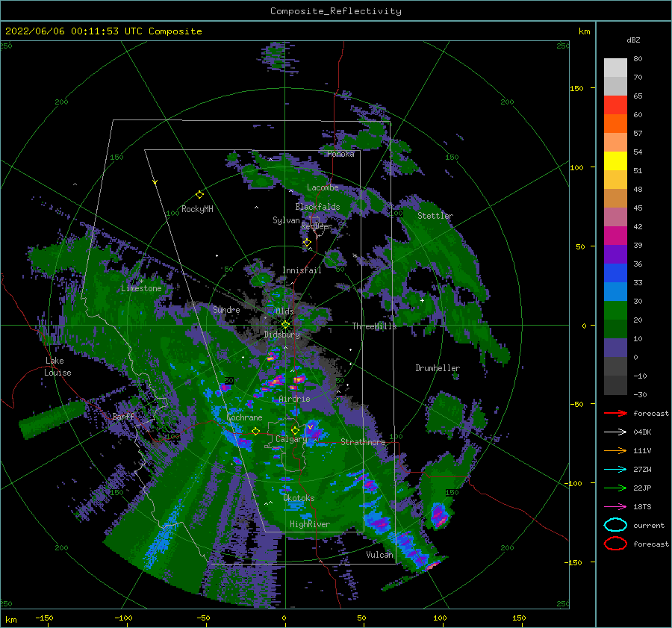
Task: Select the cyan 27ZW arrow legend icon
Action: click(615, 470)
